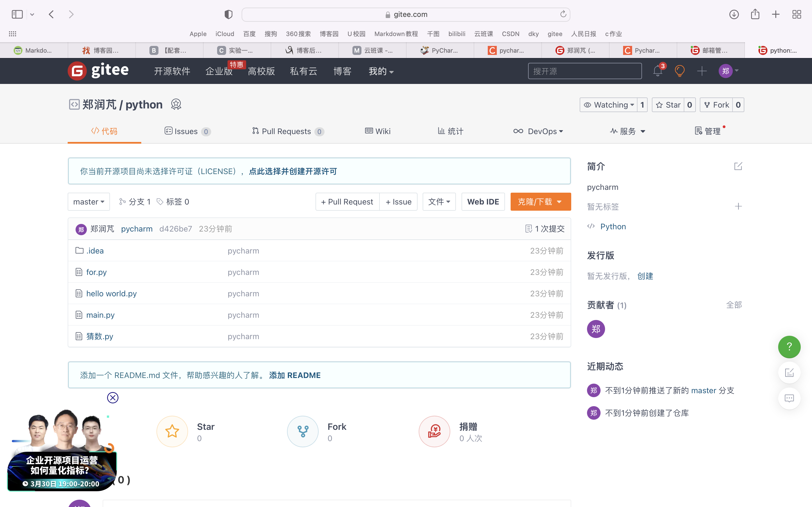Switch to the Wiki tab

tap(378, 132)
